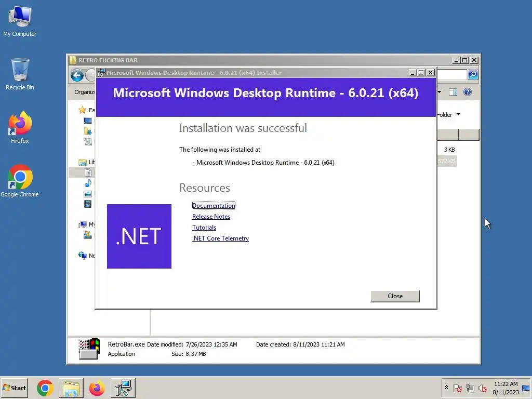Open explorer Help question mark icon
This screenshot has width=532, height=399.
coord(467,92)
